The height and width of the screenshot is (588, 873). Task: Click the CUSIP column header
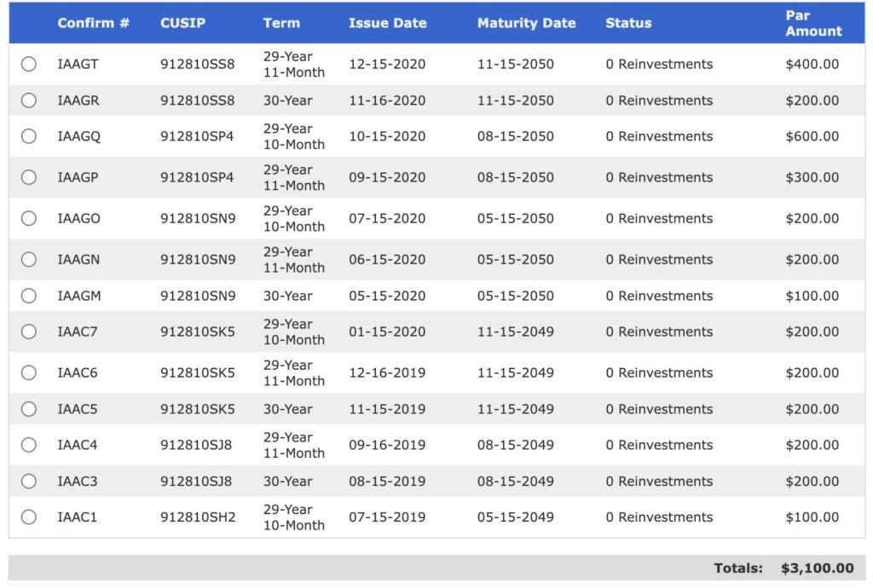pyautogui.click(x=182, y=23)
